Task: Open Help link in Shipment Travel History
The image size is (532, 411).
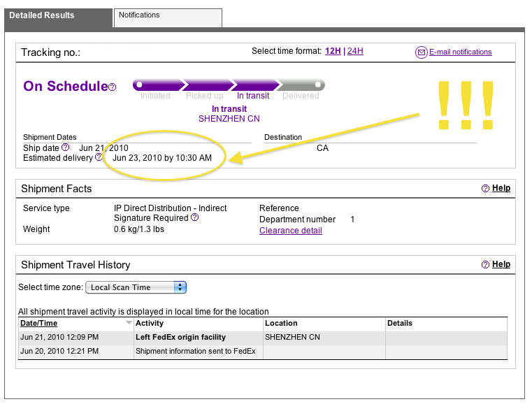Action: point(501,265)
